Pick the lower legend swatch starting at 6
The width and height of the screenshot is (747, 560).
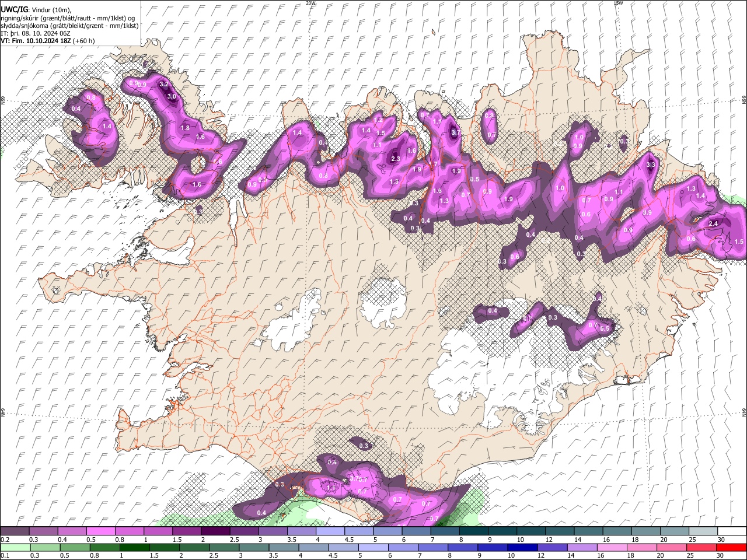pyautogui.click(x=404, y=547)
